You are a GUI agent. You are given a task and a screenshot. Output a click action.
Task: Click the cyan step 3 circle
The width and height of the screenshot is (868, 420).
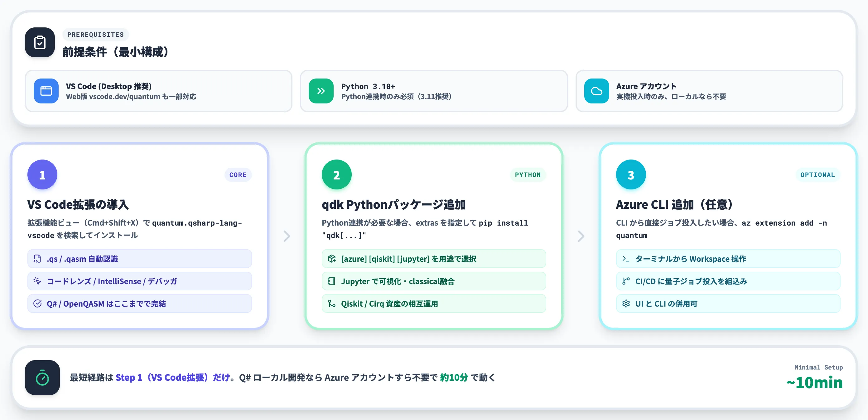pos(631,174)
